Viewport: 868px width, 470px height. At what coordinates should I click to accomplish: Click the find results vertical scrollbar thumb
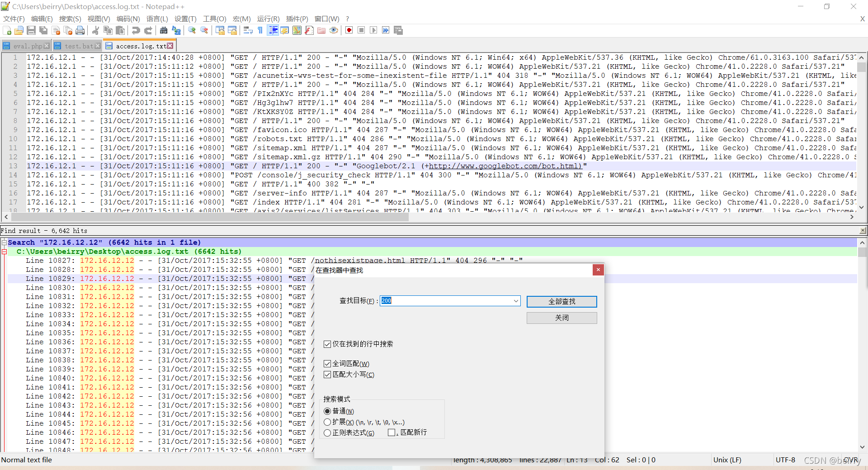(862, 252)
